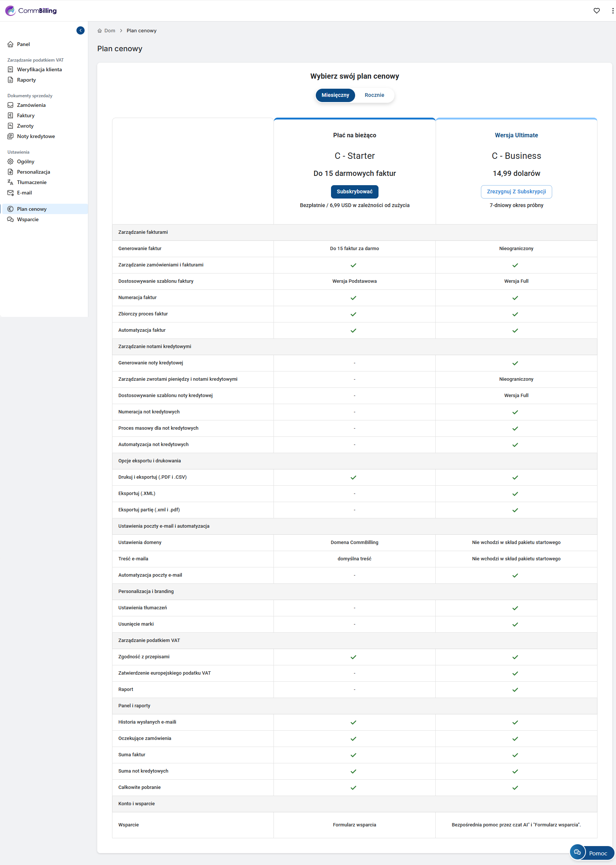Collapse the sidebar with the arrow button
This screenshot has height=865, width=616.
[x=81, y=30]
